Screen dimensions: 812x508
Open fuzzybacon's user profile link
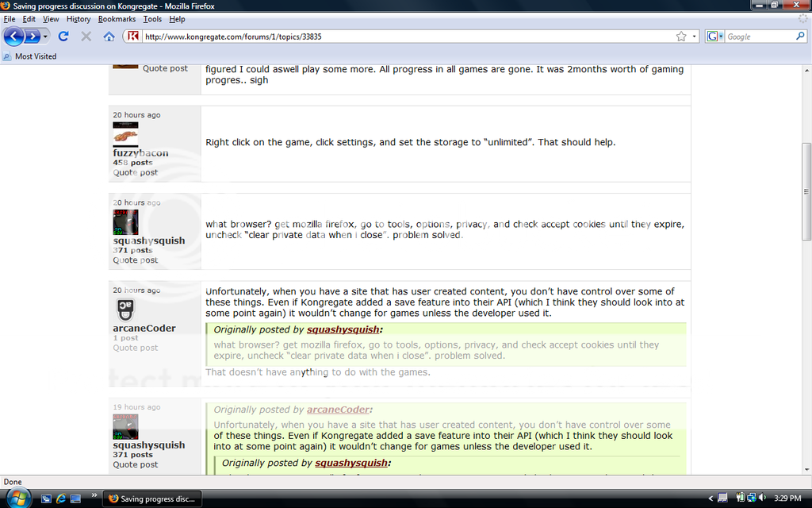[x=141, y=153]
